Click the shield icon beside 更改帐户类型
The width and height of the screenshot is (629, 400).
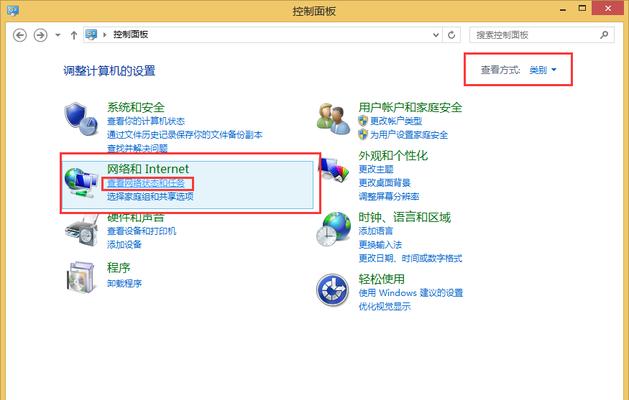(363, 121)
